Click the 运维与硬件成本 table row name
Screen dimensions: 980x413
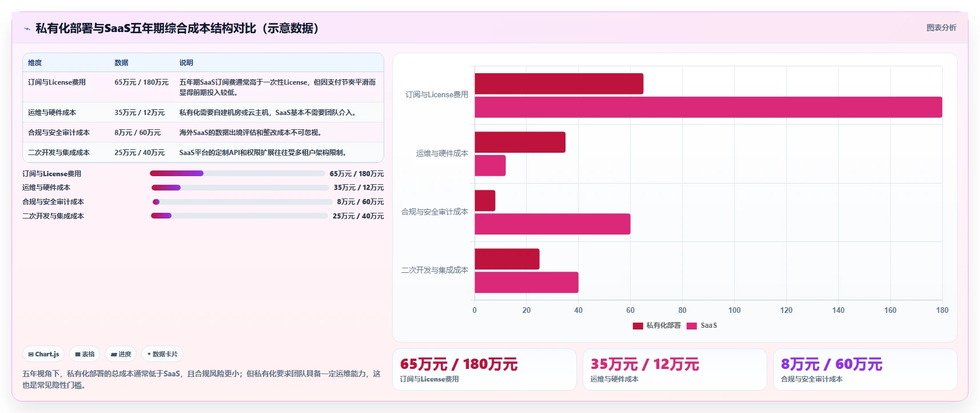52,113
